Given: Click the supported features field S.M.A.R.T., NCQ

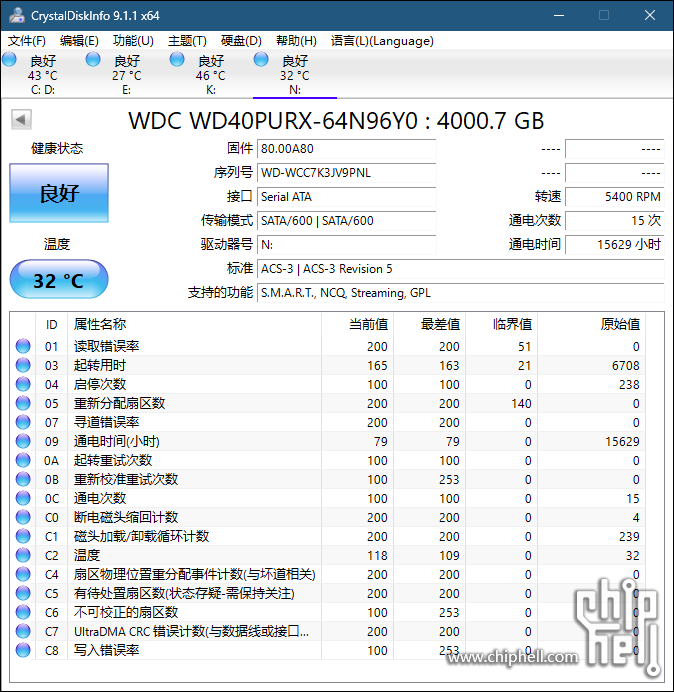Looking at the screenshot, I should [x=461, y=293].
